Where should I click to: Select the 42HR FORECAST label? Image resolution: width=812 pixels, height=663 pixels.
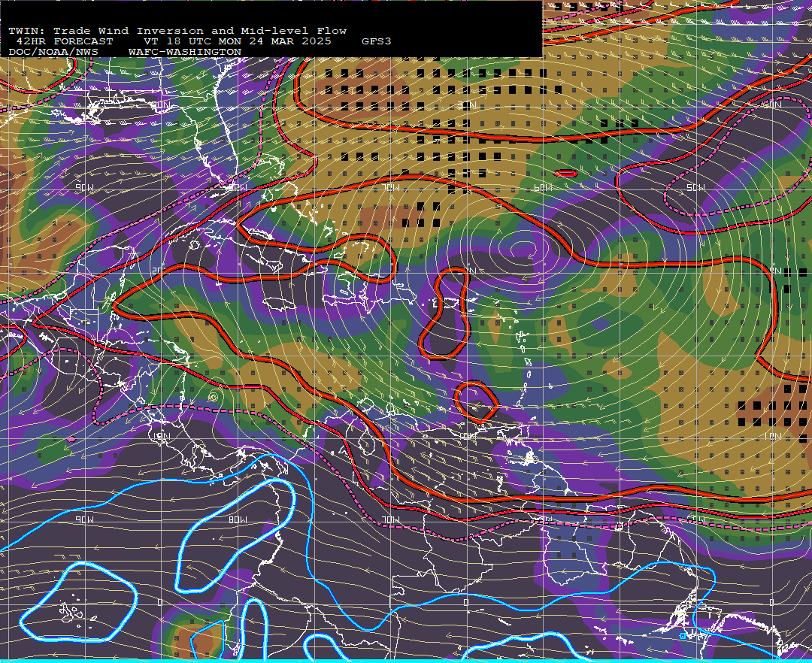64,41
